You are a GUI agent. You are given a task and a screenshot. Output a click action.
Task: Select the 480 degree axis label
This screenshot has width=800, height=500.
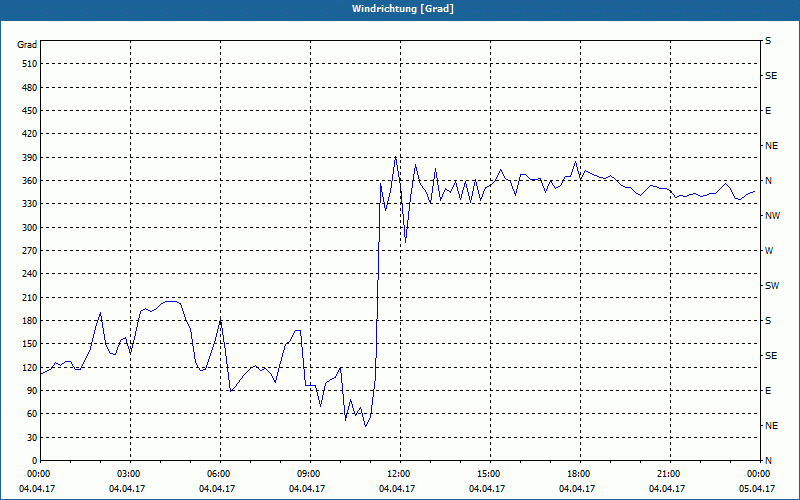(x=30, y=88)
